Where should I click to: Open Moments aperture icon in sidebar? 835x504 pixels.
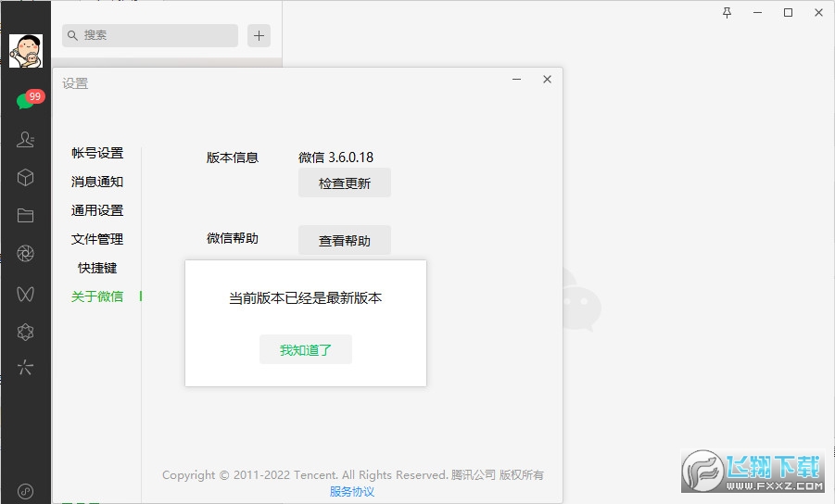[25, 254]
